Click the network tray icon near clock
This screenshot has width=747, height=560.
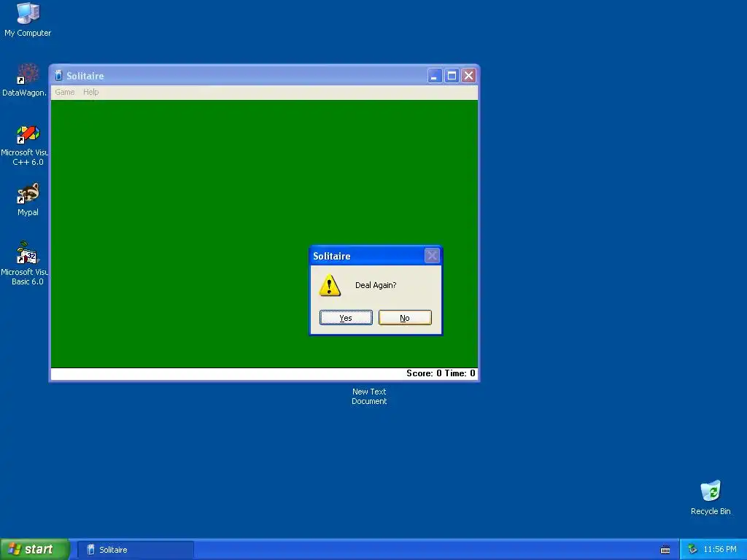pyautogui.click(x=693, y=550)
